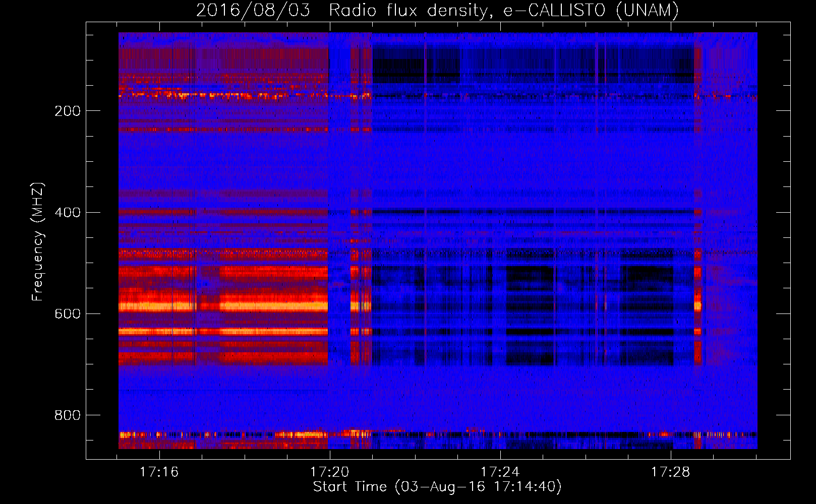Click the 17:20 time tick label
816x504 pixels.
tap(330, 472)
